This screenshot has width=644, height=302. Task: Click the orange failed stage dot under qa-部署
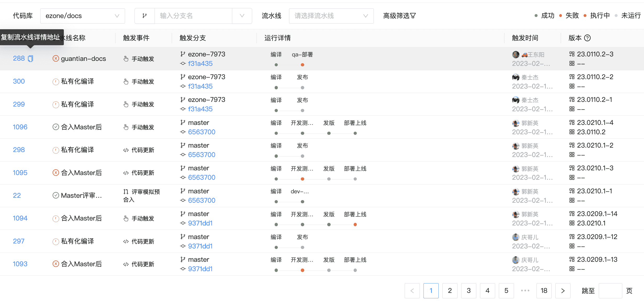pyautogui.click(x=302, y=65)
